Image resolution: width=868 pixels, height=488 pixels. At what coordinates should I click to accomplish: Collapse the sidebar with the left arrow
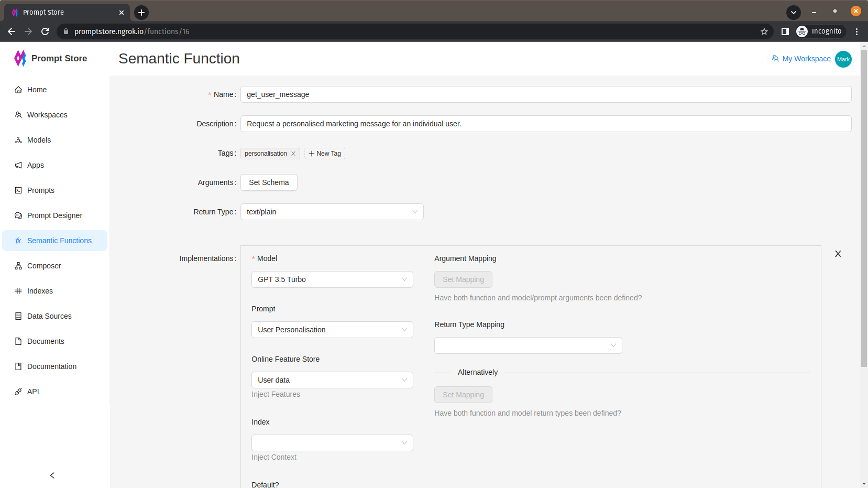click(x=52, y=475)
